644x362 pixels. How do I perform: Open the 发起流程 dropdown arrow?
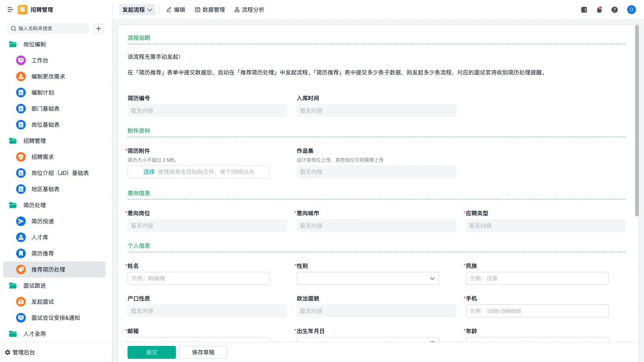point(149,10)
